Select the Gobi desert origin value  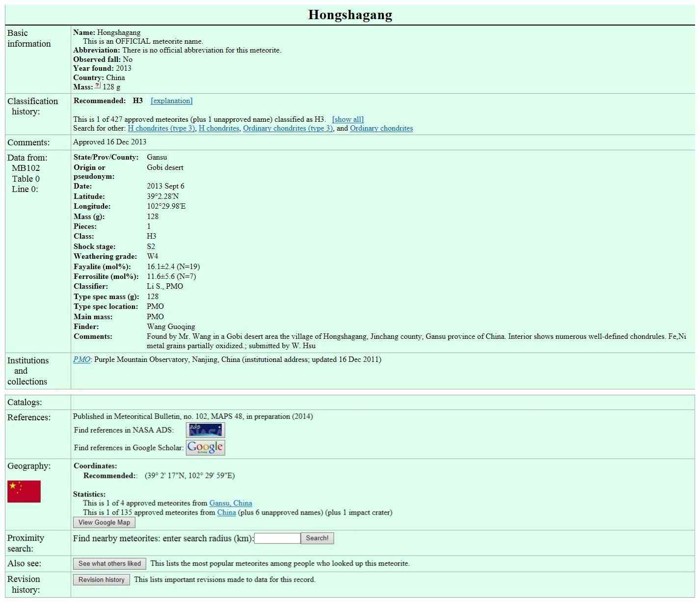[165, 167]
